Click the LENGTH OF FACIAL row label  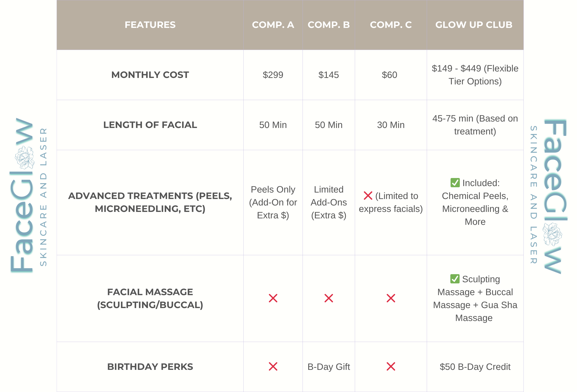[x=150, y=125]
